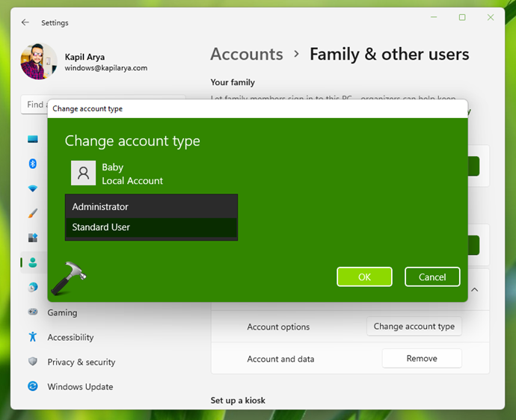Click the Accessibility figure icon
This screenshot has width=516, height=420.
32,337
